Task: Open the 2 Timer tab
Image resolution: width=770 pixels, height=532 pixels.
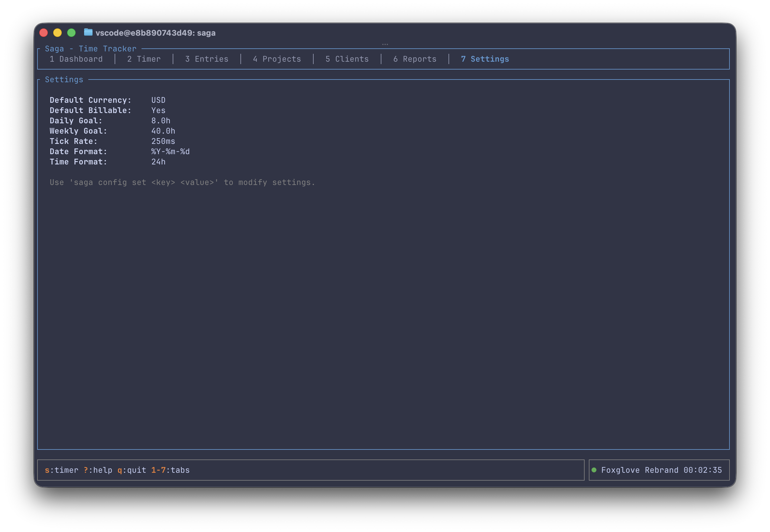Action: point(144,59)
